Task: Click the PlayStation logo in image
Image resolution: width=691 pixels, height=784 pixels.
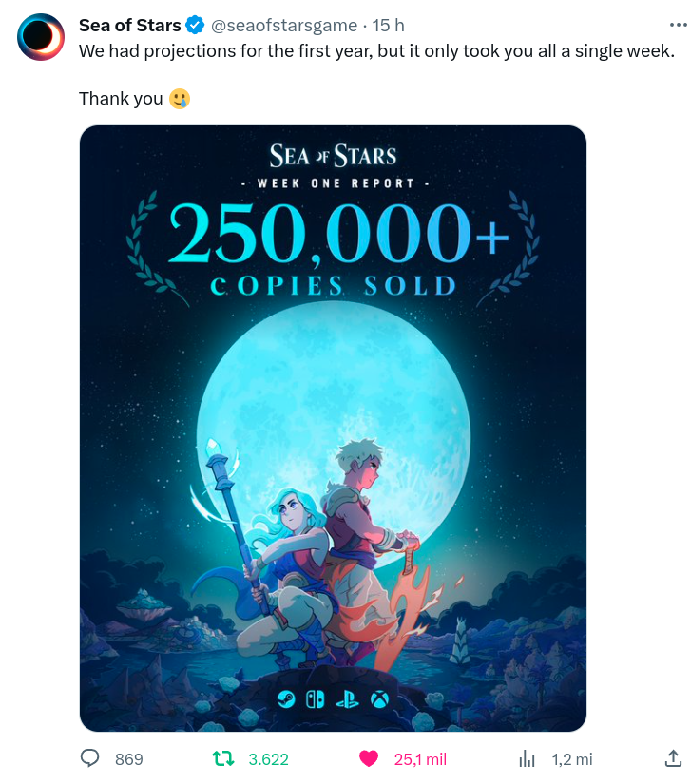Action: click(x=348, y=699)
